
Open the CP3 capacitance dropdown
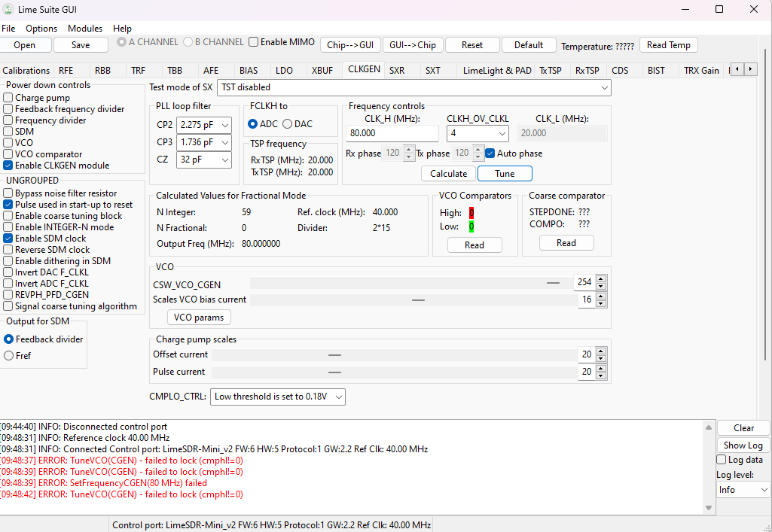click(x=204, y=142)
